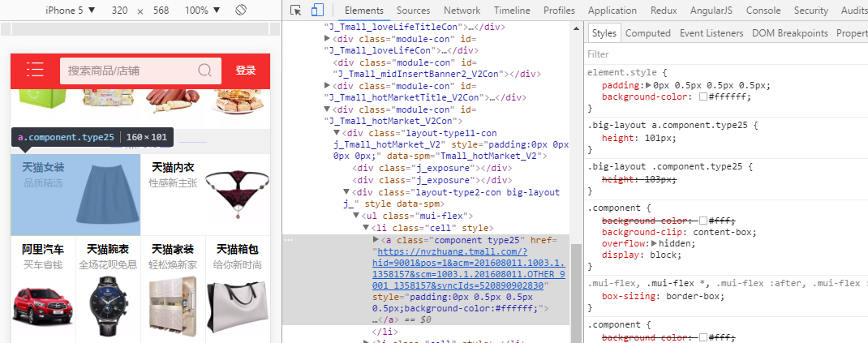The image size is (868, 343).
Task: Activate the inspect element picker icon
Action: pos(296,10)
